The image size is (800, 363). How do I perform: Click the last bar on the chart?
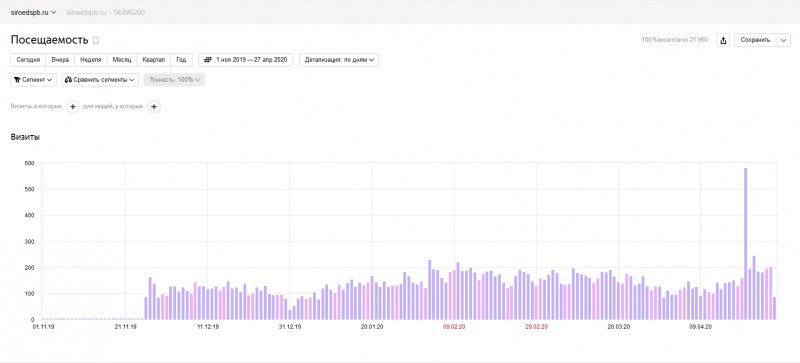[x=774, y=308]
